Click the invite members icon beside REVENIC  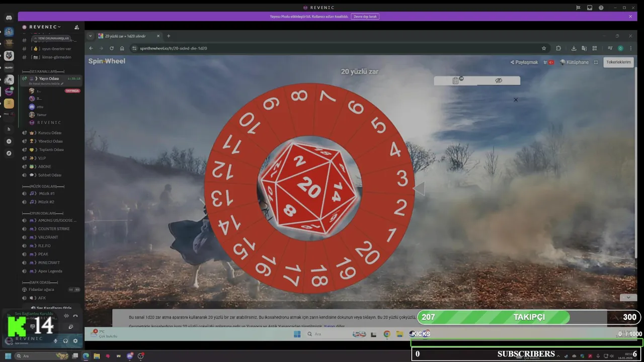76,27
